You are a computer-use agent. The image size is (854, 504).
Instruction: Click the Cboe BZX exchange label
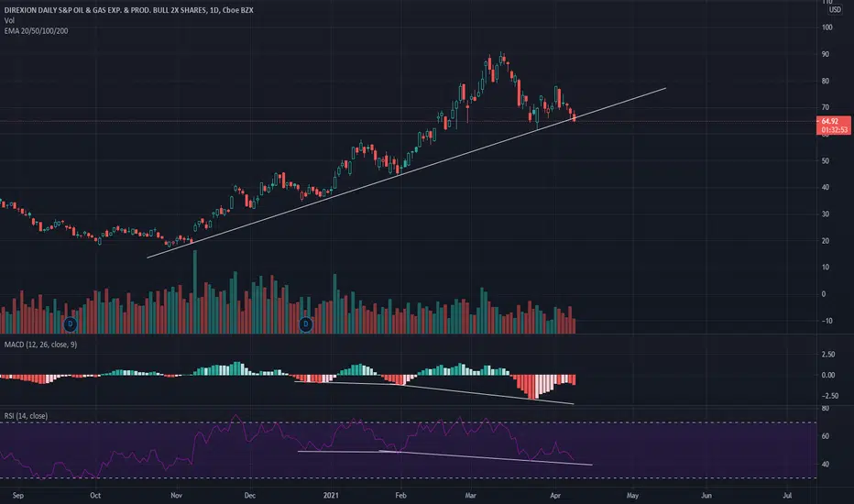pyautogui.click(x=238, y=10)
